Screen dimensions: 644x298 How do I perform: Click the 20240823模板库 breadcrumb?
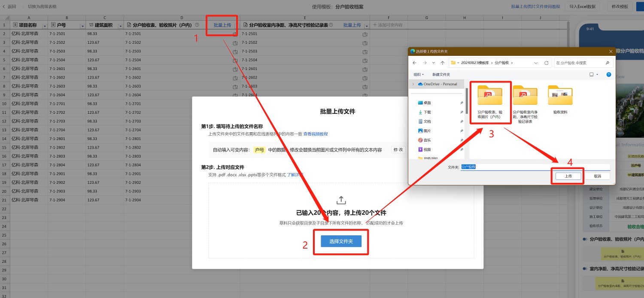pyautogui.click(x=475, y=63)
